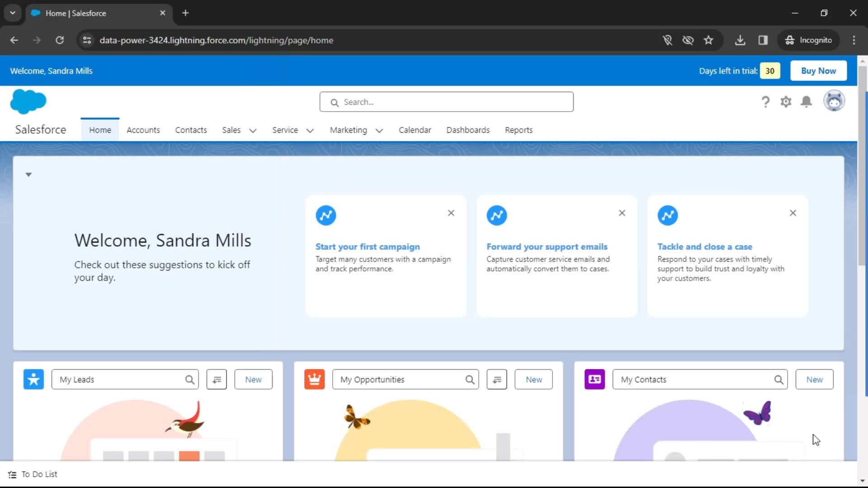Open the Forward your support emails link

click(547, 247)
